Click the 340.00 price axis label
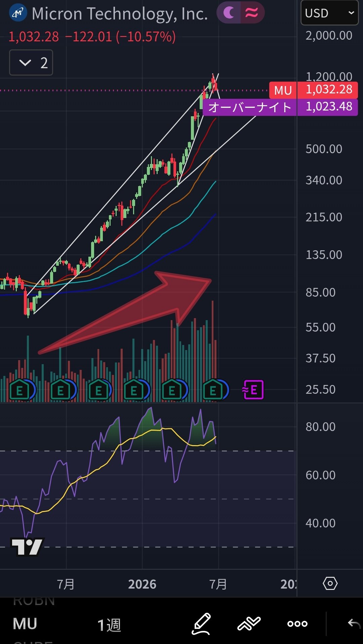This screenshot has width=363, height=644. tap(324, 180)
